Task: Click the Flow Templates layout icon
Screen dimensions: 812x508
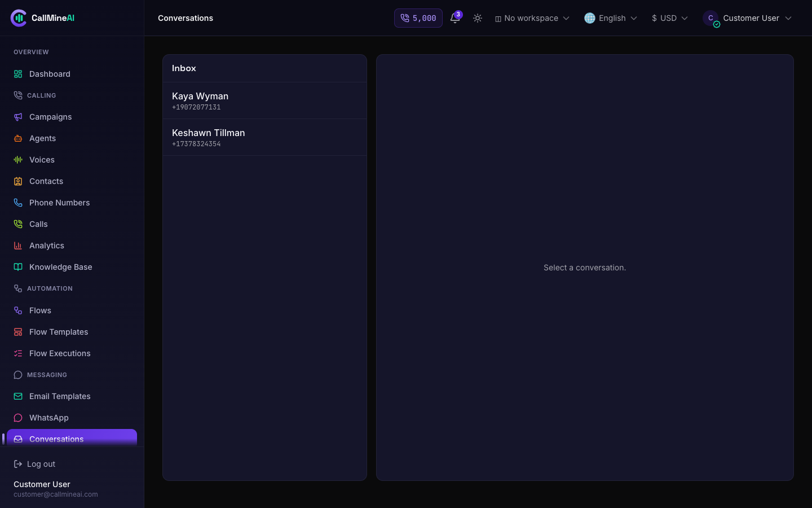Action: [x=18, y=332]
